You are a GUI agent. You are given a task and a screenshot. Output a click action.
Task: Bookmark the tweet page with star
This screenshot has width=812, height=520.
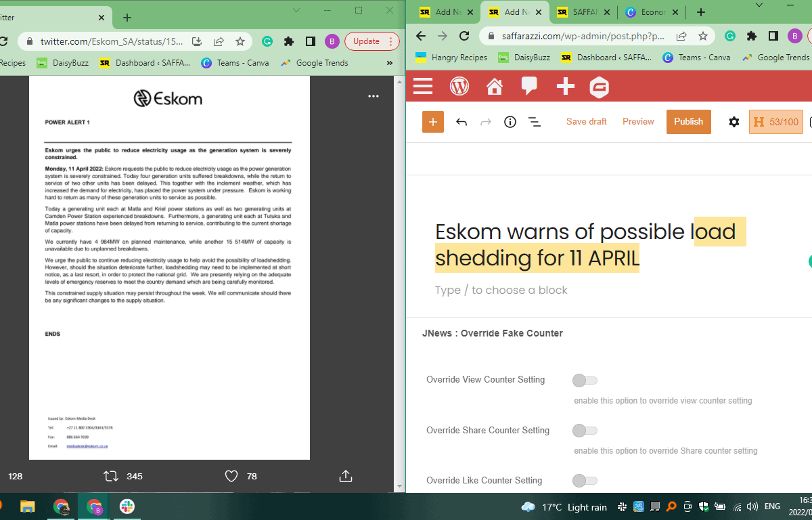(x=240, y=41)
